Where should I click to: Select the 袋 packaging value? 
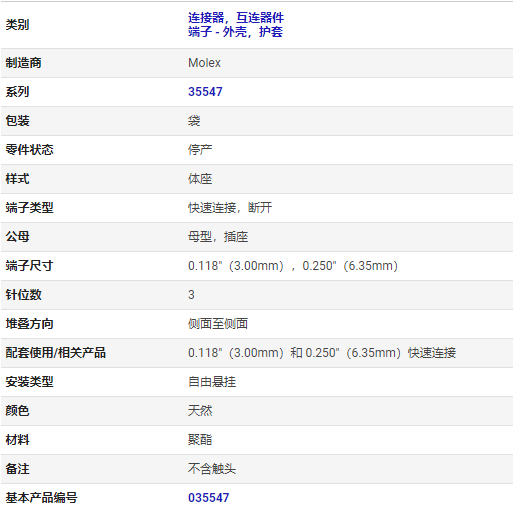[194, 121]
